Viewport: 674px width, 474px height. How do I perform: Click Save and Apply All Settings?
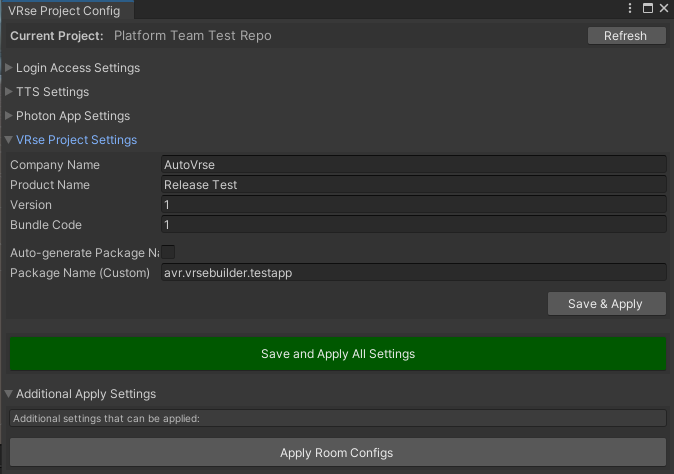pyautogui.click(x=338, y=354)
